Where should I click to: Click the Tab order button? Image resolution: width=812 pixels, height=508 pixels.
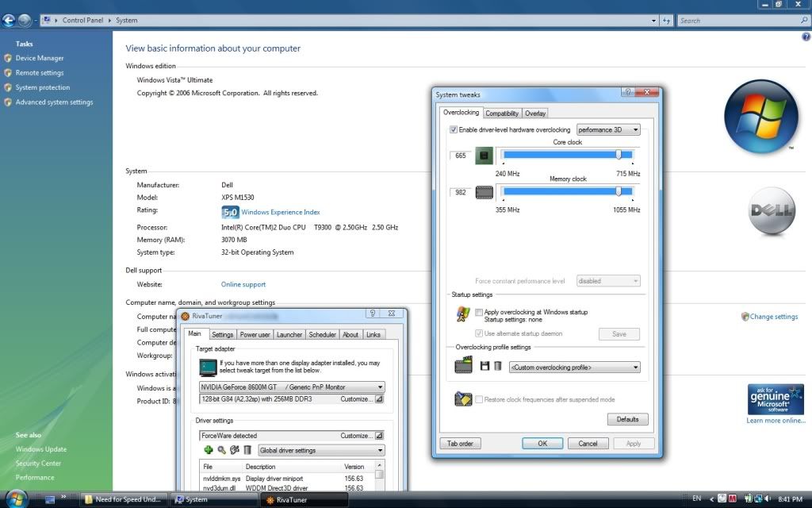pos(461,444)
